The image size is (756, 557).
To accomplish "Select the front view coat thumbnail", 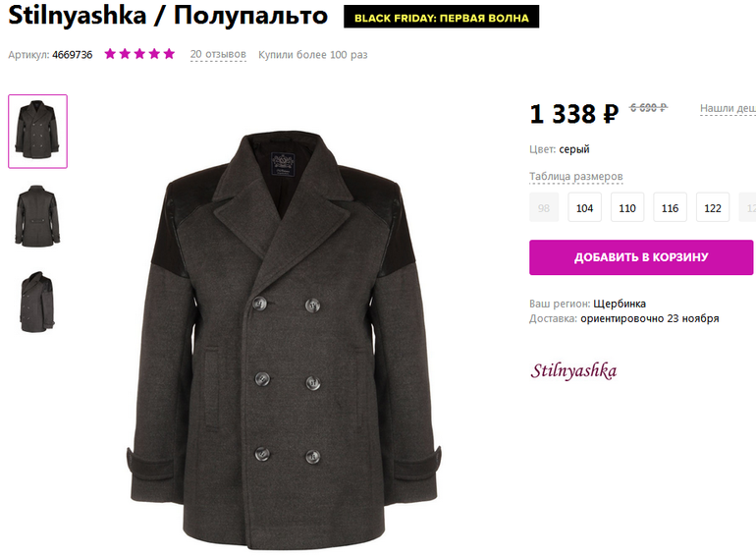I will click(37, 132).
